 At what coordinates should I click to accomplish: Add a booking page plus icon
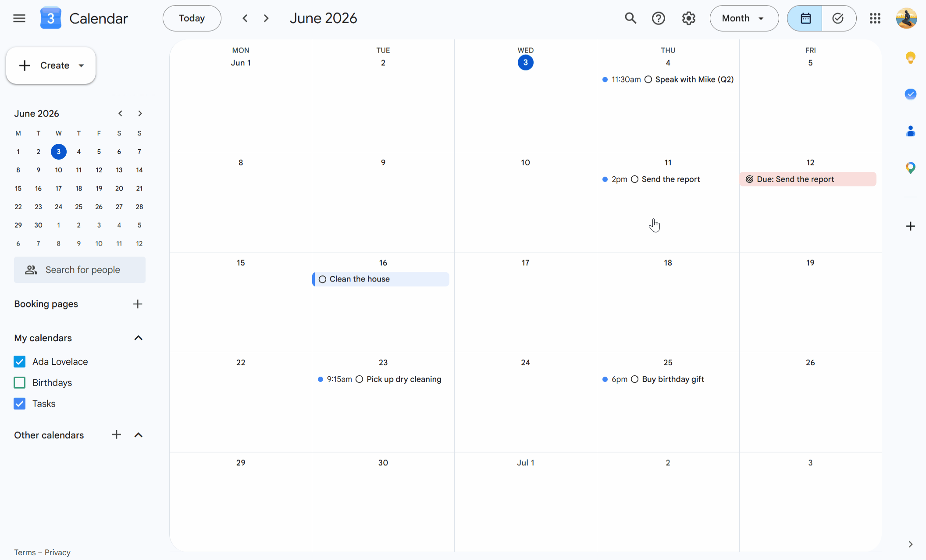coord(138,304)
